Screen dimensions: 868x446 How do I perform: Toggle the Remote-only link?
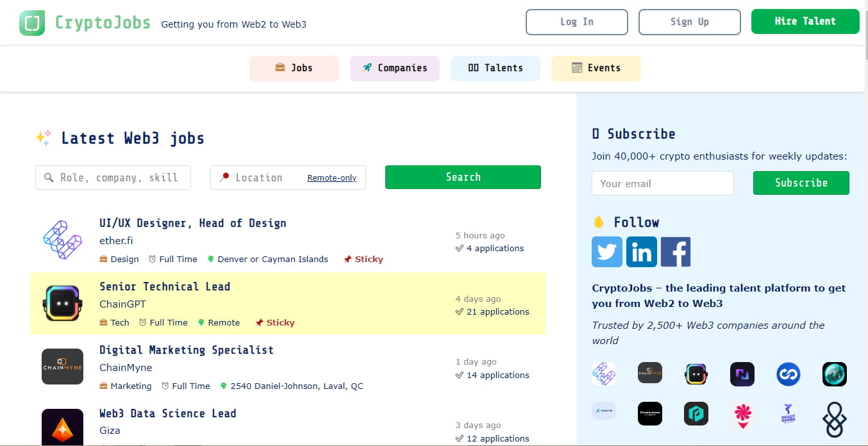(332, 178)
